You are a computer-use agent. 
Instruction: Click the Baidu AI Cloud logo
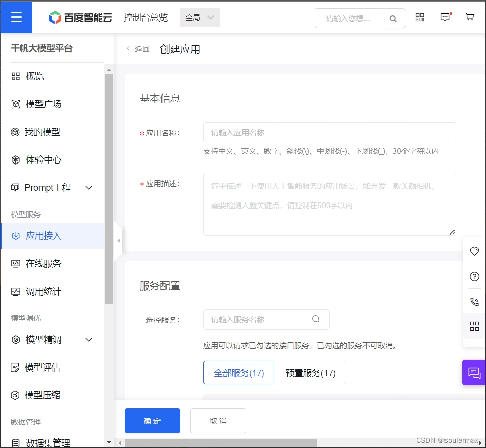point(80,17)
